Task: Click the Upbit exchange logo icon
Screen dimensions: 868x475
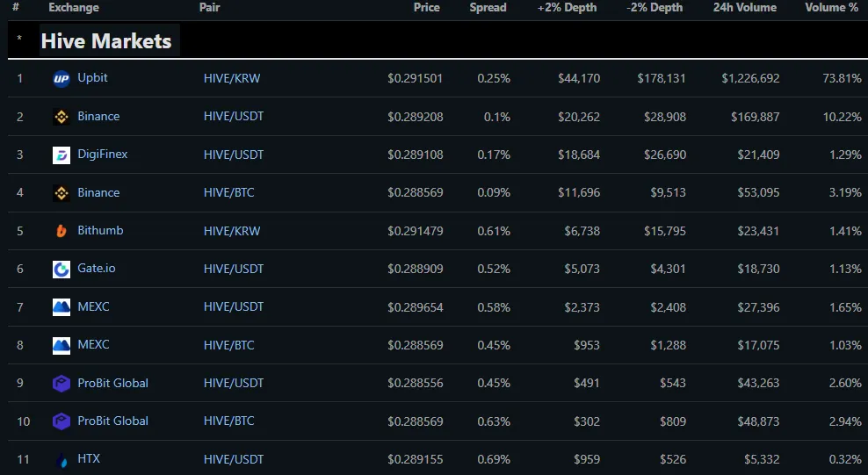Action: click(61, 78)
